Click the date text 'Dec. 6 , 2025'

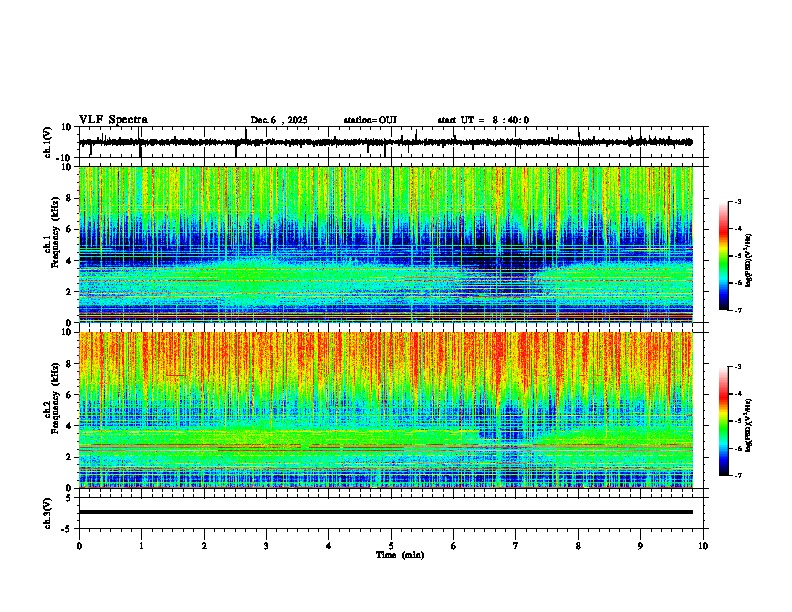(x=279, y=120)
